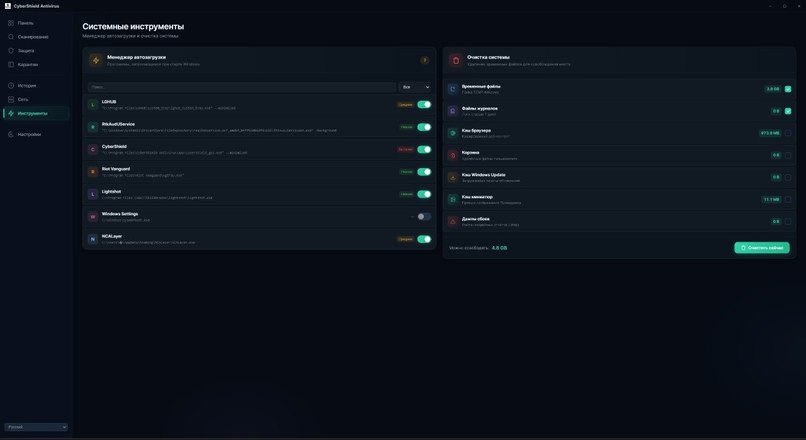806x440 pixels.
Task: Open the Панель menu item
Action: pyautogui.click(x=36, y=23)
